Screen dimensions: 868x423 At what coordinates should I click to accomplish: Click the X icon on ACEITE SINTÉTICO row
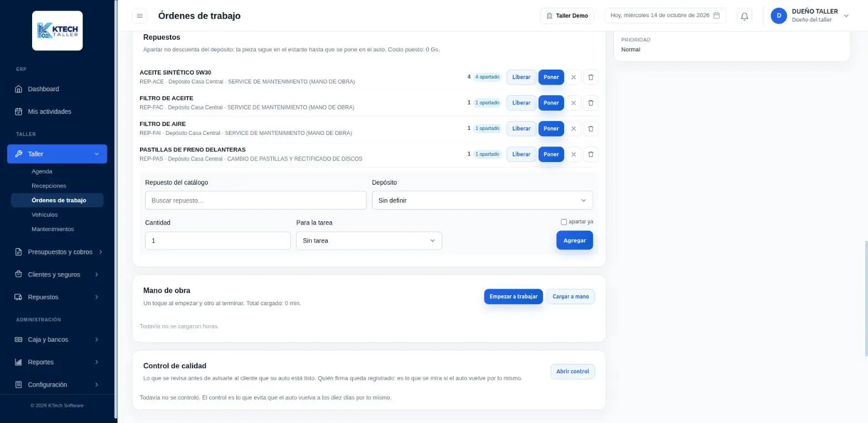click(x=573, y=77)
